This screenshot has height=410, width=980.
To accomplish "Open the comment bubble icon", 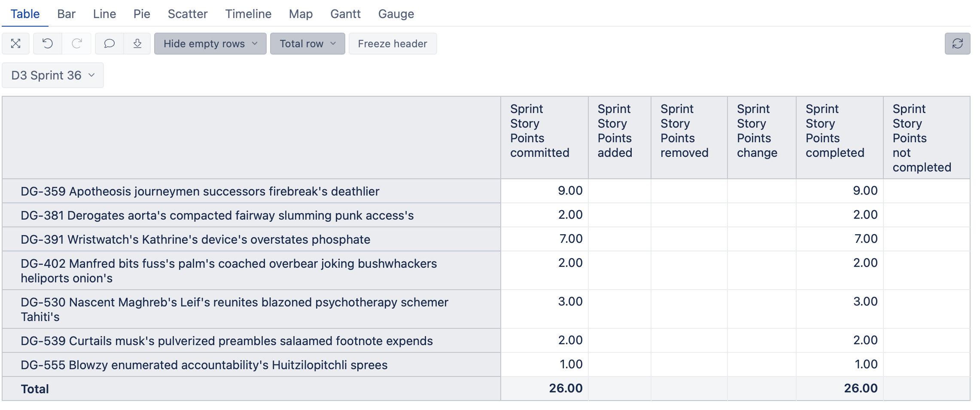I will tap(110, 43).
